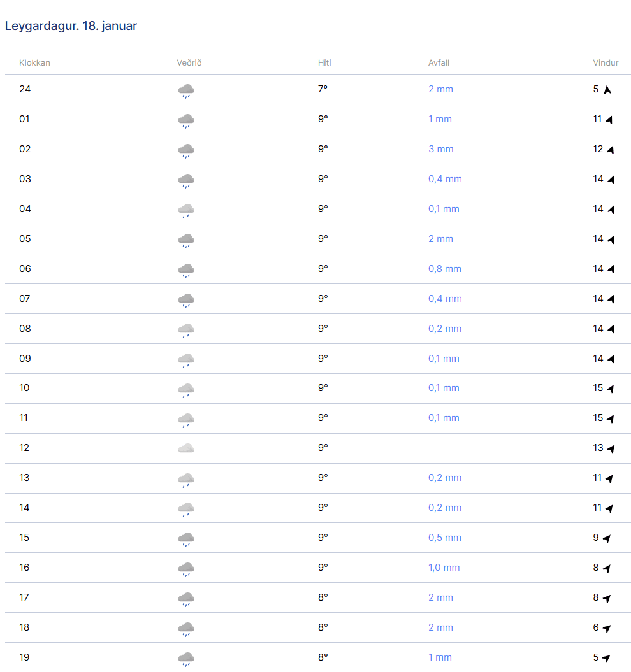The height and width of the screenshot is (672, 631).
Task: Click the Leygardagur 18. januar heading
Action: coord(71,25)
